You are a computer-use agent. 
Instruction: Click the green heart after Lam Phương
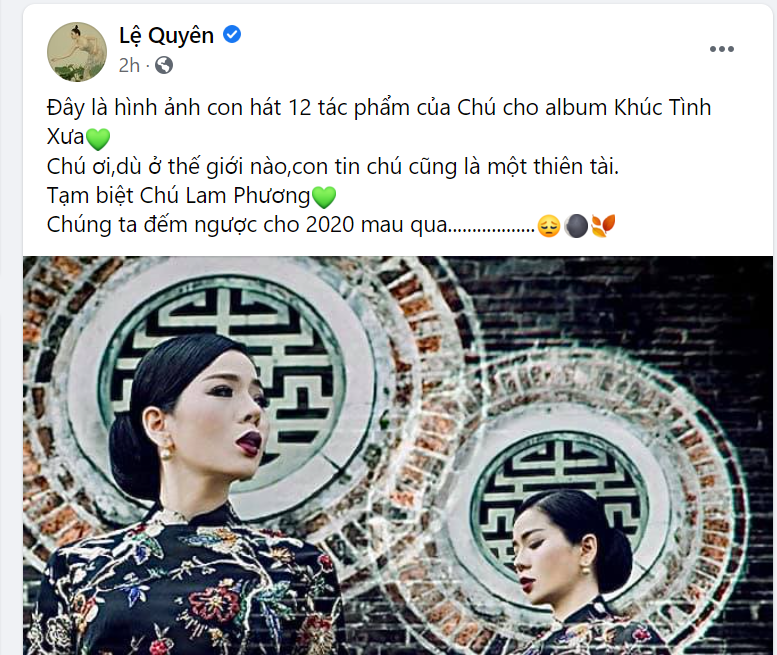324,197
